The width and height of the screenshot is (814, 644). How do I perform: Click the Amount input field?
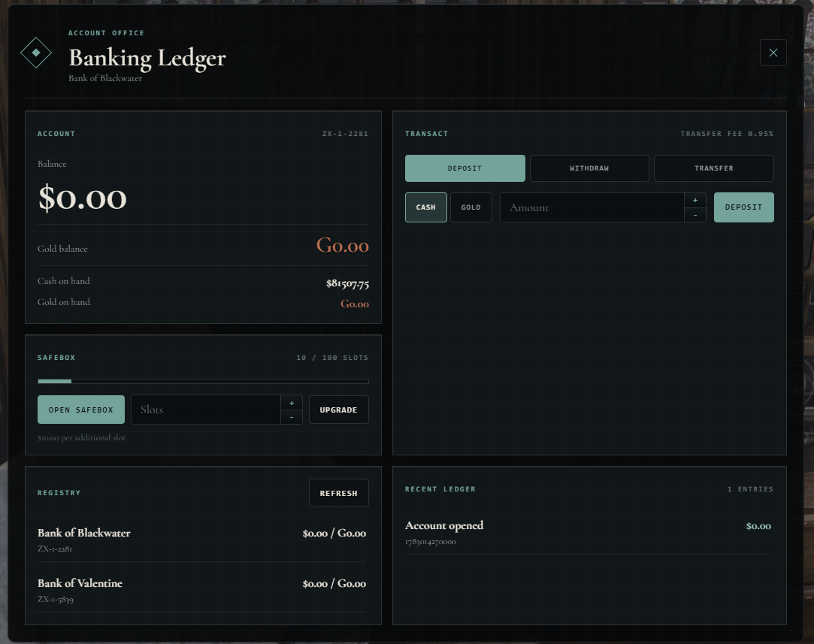pyautogui.click(x=592, y=207)
